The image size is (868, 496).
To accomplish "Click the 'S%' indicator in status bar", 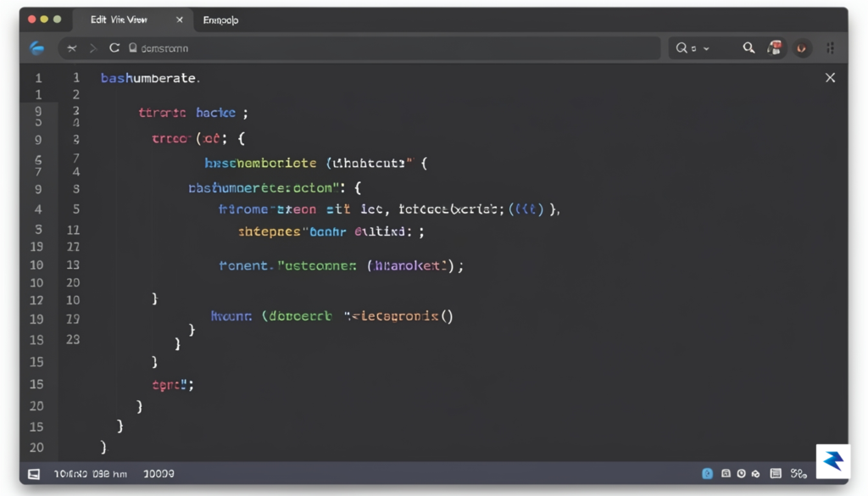I will click(798, 473).
